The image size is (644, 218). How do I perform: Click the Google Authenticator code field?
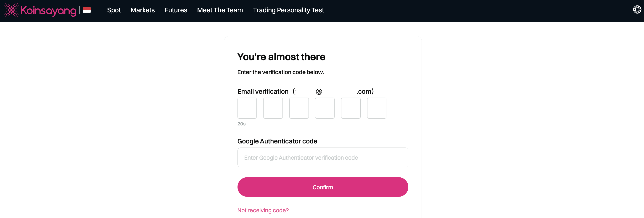322,157
